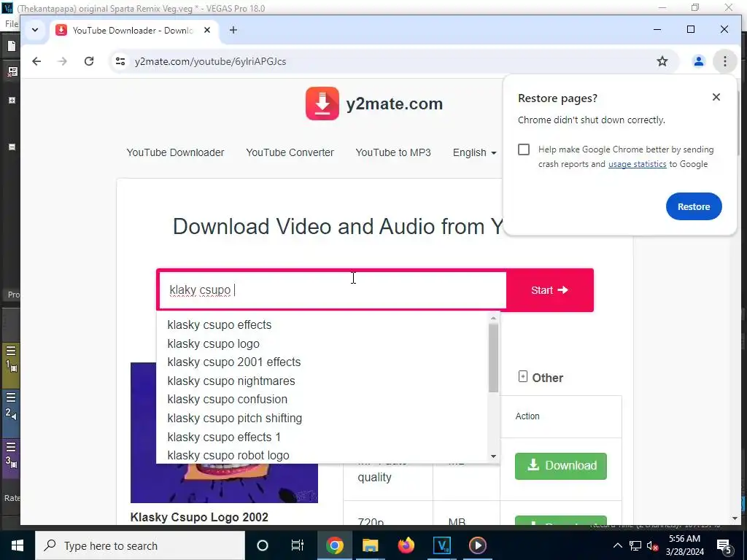Select suggestion klasky csupo effects
The height and width of the screenshot is (560, 747).
click(x=322, y=324)
